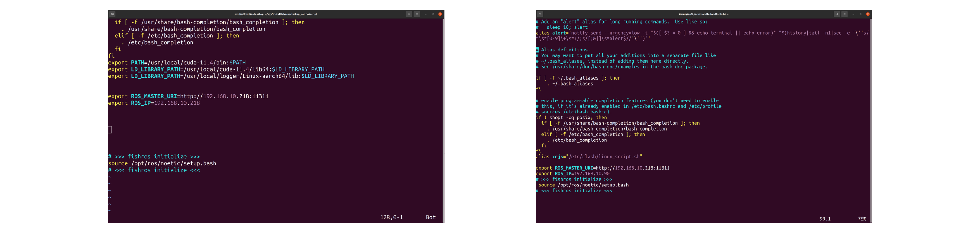Click the alias alert notify-send line
Viewport: 980px width, 232px height.
pos(685,33)
